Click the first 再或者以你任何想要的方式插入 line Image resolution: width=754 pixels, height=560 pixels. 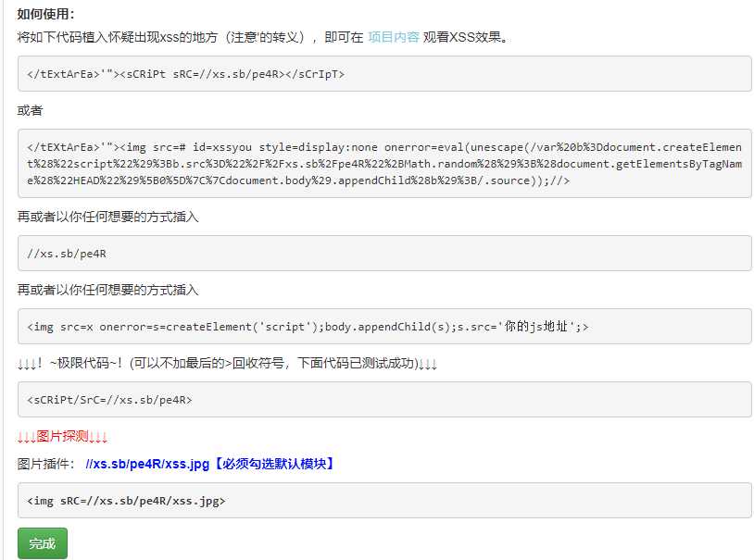tap(107, 217)
